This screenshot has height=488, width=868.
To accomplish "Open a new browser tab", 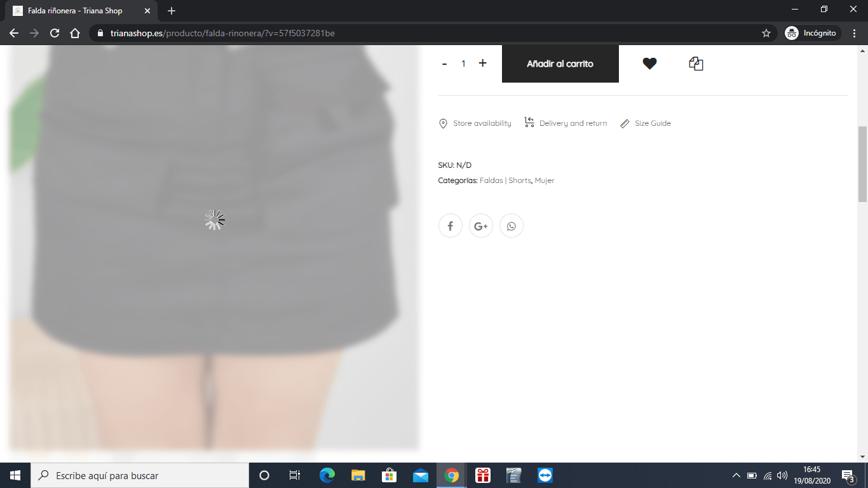I will pyautogui.click(x=172, y=11).
